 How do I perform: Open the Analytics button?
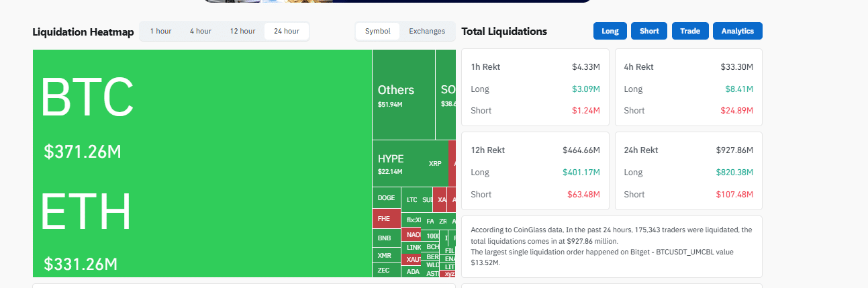click(x=738, y=31)
